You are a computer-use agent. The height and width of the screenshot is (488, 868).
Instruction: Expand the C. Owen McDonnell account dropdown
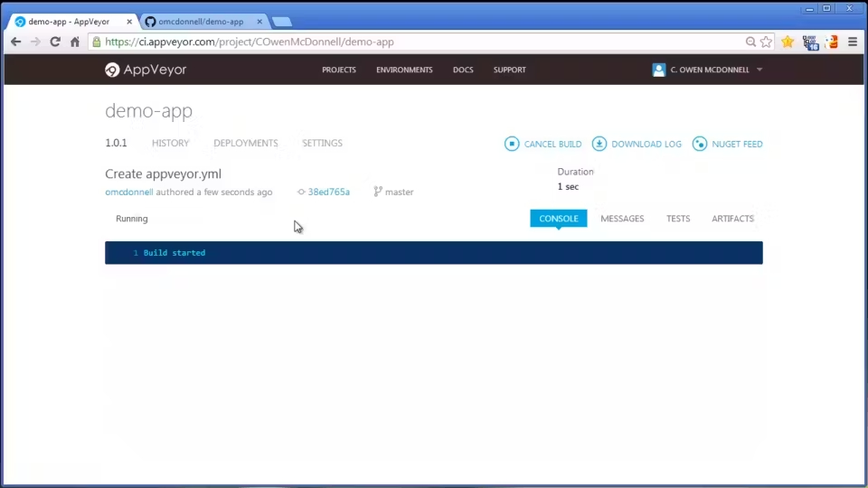(759, 70)
